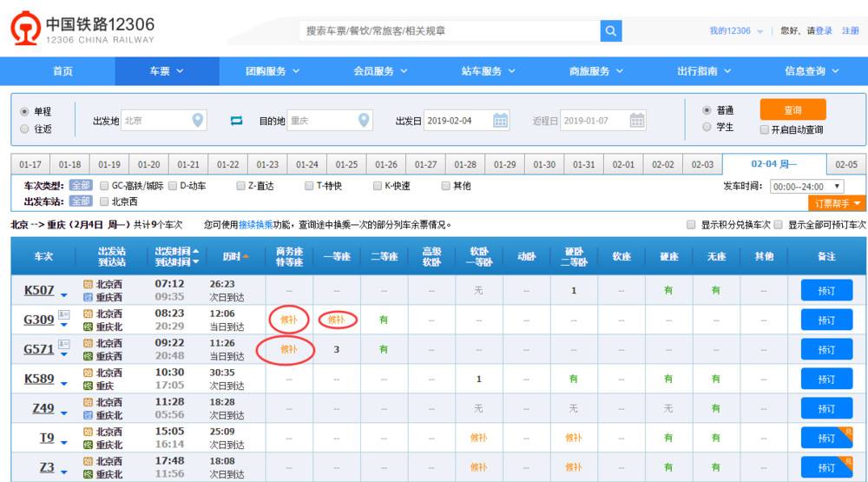Screen dimensions: 868x482
Task: Click the 出发地 departure input field
Action: point(163,120)
